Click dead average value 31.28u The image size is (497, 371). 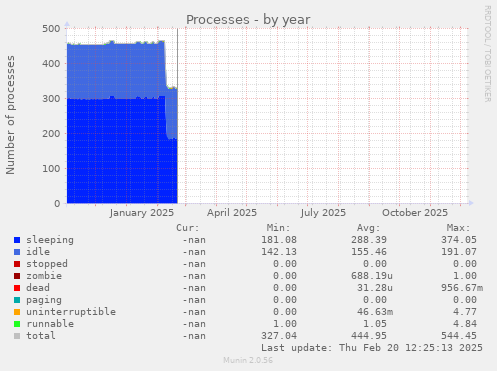[375, 288]
